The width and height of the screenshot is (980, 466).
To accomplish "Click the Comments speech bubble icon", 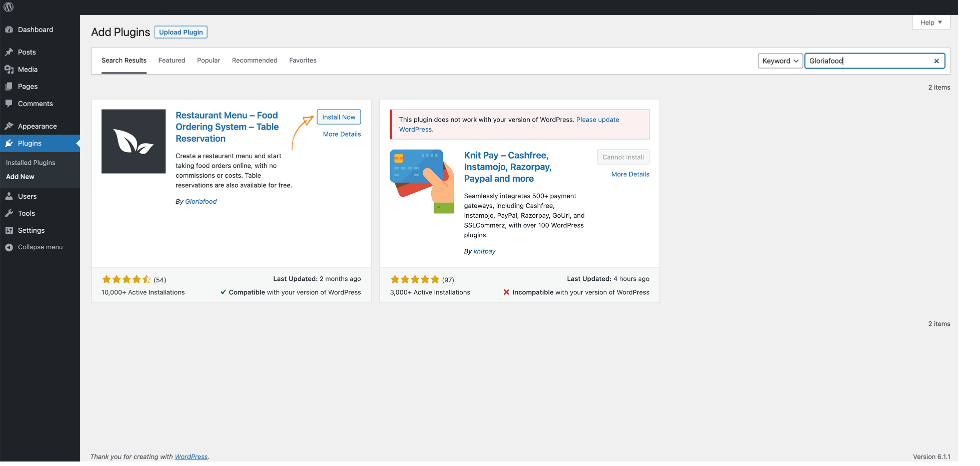I will pos(9,104).
